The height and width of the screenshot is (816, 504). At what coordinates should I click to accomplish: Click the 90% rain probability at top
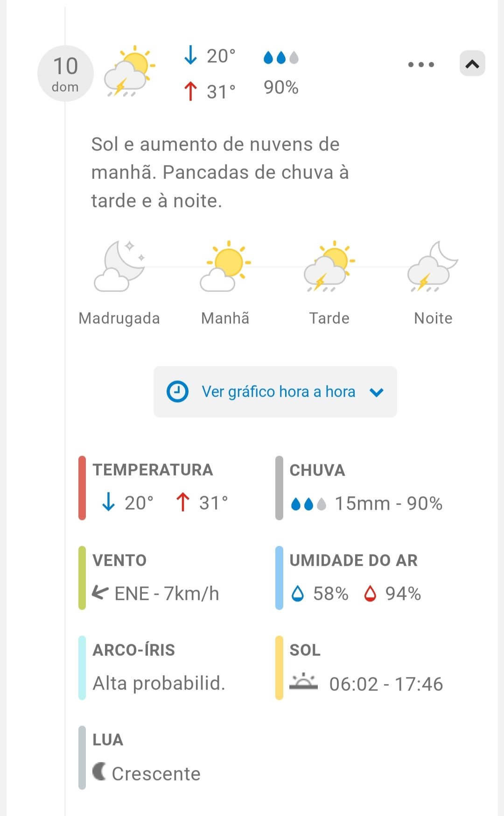point(281,87)
